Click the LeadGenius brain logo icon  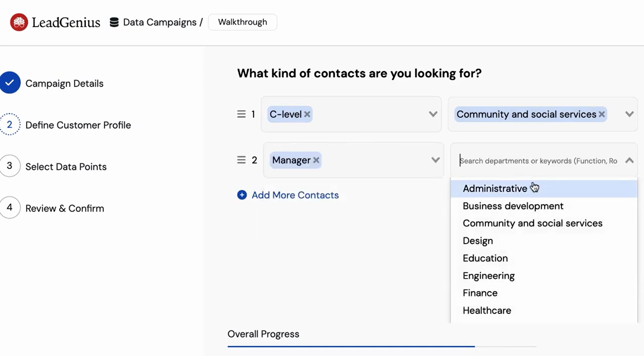(x=19, y=22)
